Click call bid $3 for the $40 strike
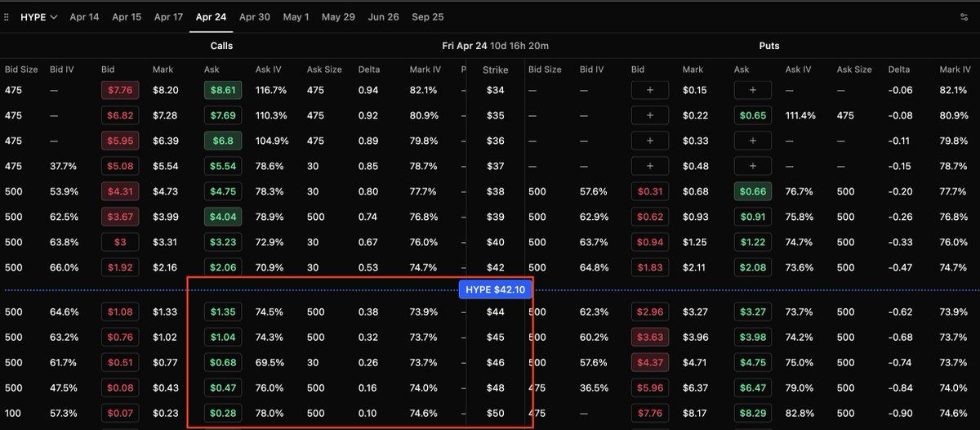The image size is (980, 430). (119, 242)
